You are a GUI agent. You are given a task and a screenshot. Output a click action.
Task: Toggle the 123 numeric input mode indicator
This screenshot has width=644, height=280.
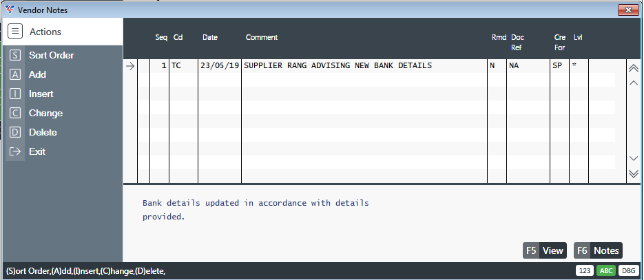click(584, 271)
